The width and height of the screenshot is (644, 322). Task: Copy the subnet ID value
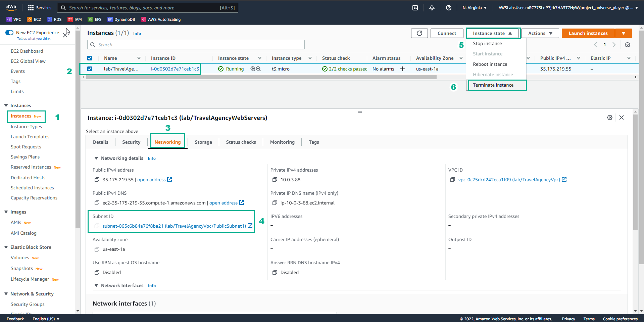point(97,226)
